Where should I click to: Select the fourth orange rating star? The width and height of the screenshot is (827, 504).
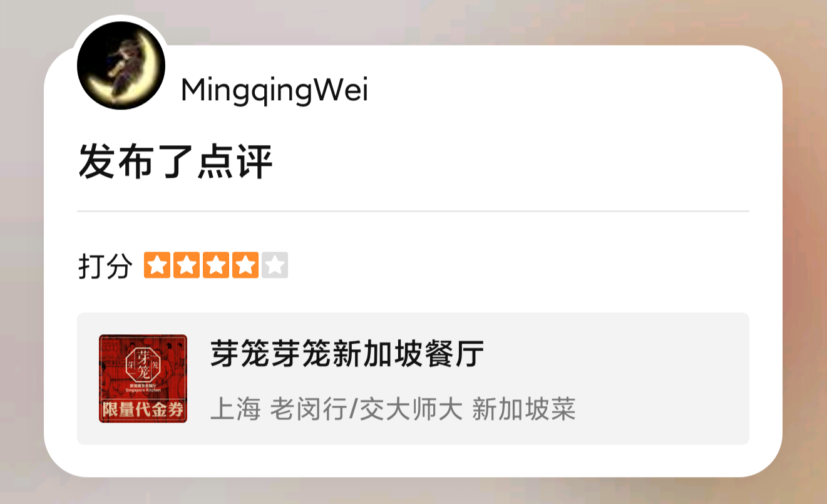(245, 265)
